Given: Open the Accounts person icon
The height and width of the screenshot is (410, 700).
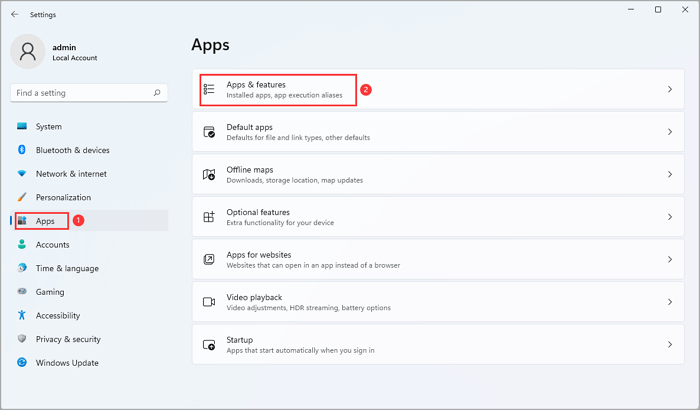Looking at the screenshot, I should click(x=22, y=245).
